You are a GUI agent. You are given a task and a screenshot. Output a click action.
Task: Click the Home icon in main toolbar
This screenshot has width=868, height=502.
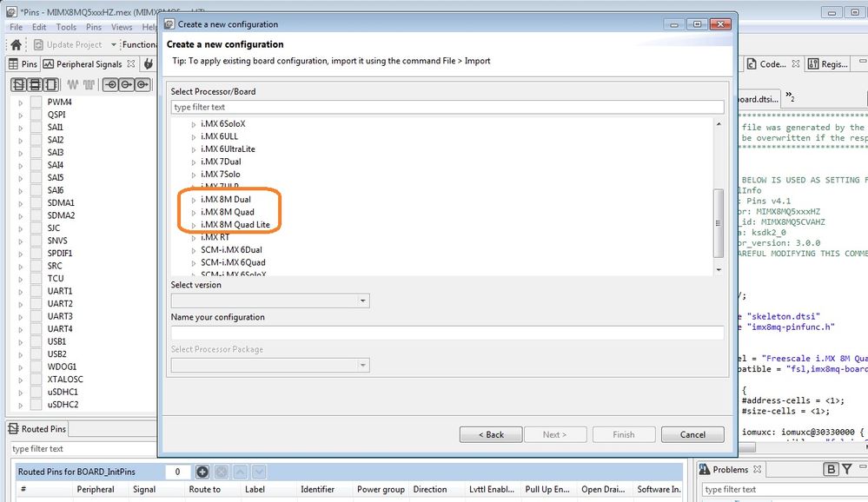click(16, 45)
